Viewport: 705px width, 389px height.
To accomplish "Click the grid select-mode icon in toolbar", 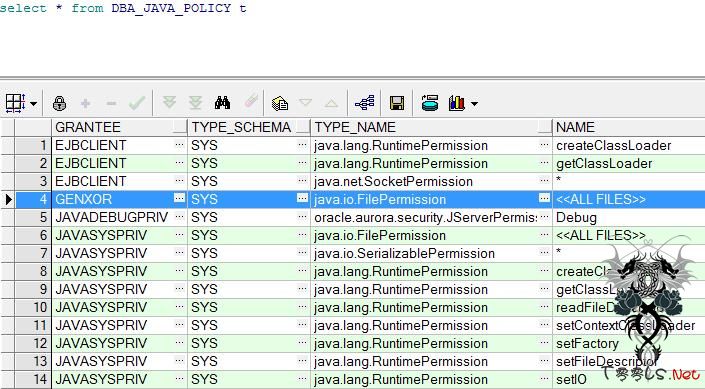I will pyautogui.click(x=15, y=103).
